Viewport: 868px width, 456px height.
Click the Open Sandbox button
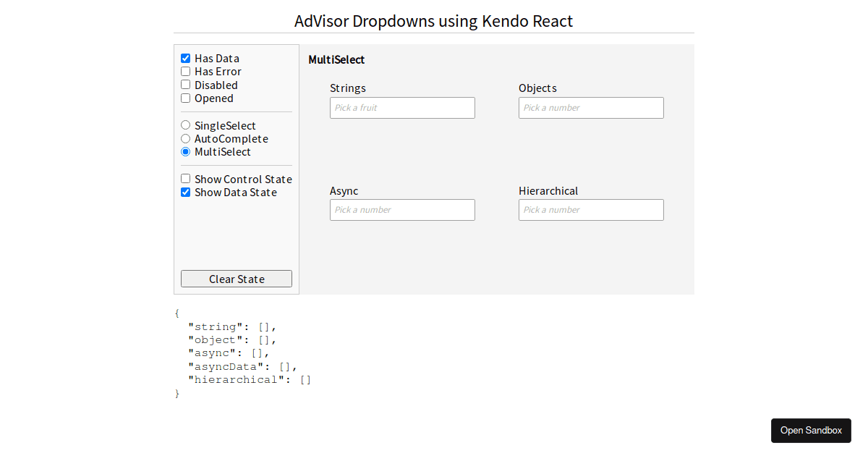811,430
